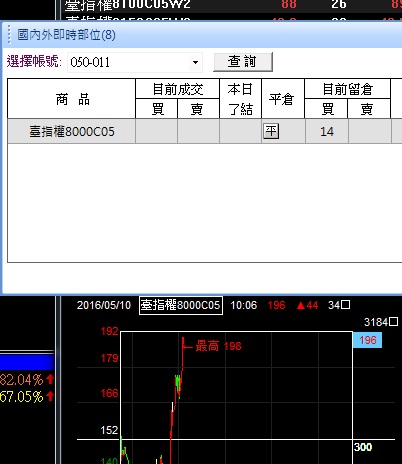Click the 平 close-position button
Screen dimensions: 402x464
tap(271, 131)
